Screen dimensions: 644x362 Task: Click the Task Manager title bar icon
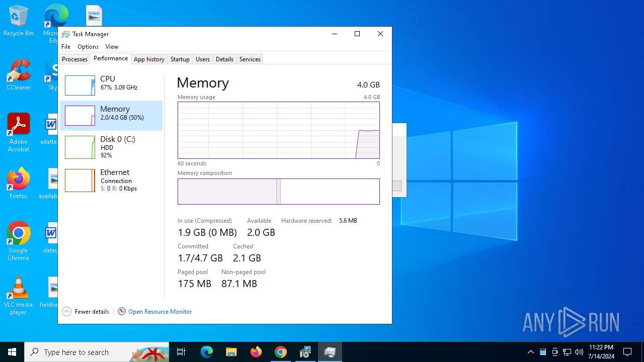[66, 34]
